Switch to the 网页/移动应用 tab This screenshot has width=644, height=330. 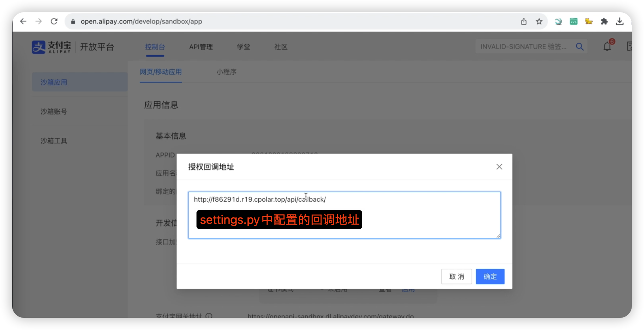pyautogui.click(x=161, y=72)
